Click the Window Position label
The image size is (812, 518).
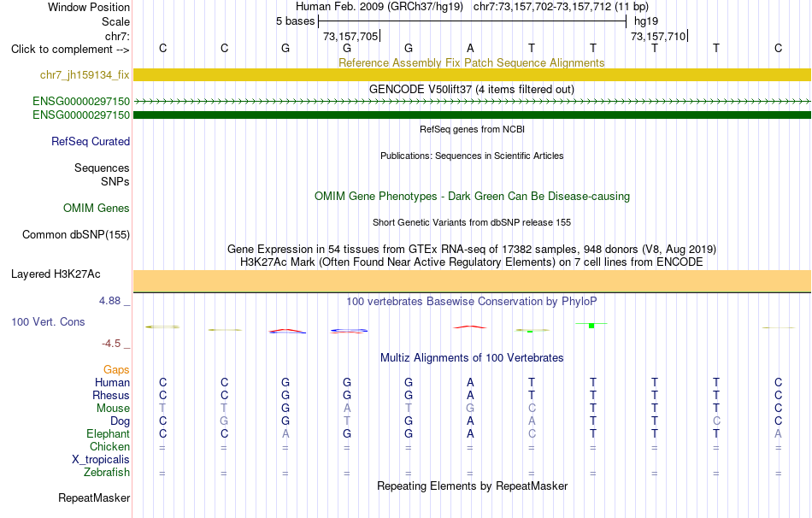(x=89, y=7)
